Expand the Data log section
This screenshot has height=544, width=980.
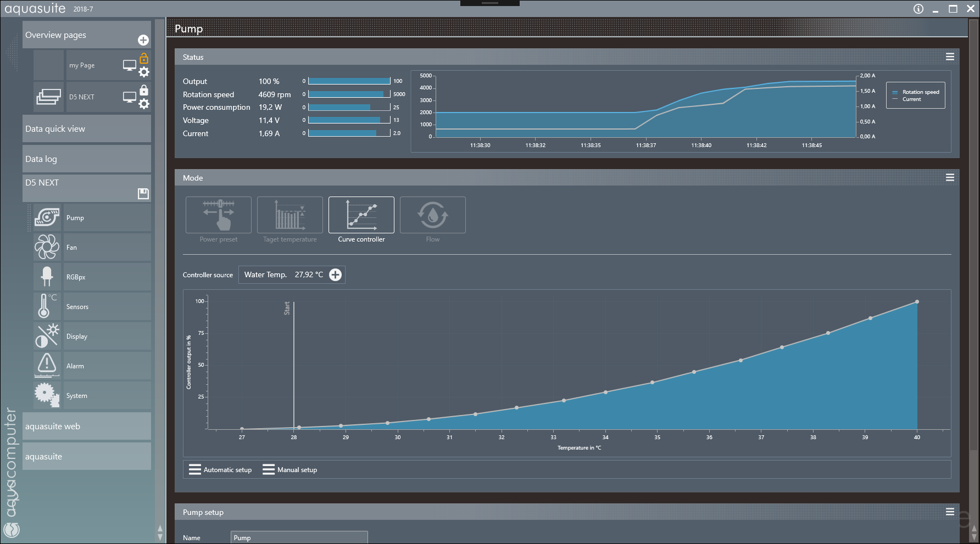tap(87, 159)
